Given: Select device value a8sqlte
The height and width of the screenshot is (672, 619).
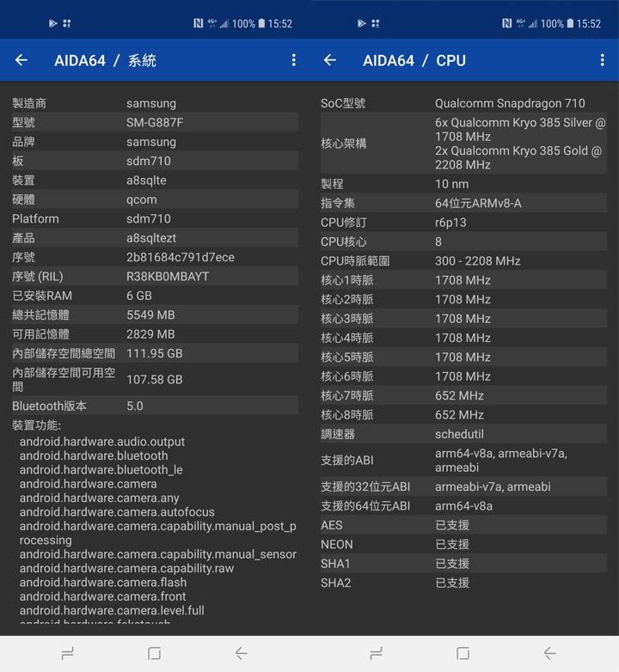Looking at the screenshot, I should [x=146, y=180].
